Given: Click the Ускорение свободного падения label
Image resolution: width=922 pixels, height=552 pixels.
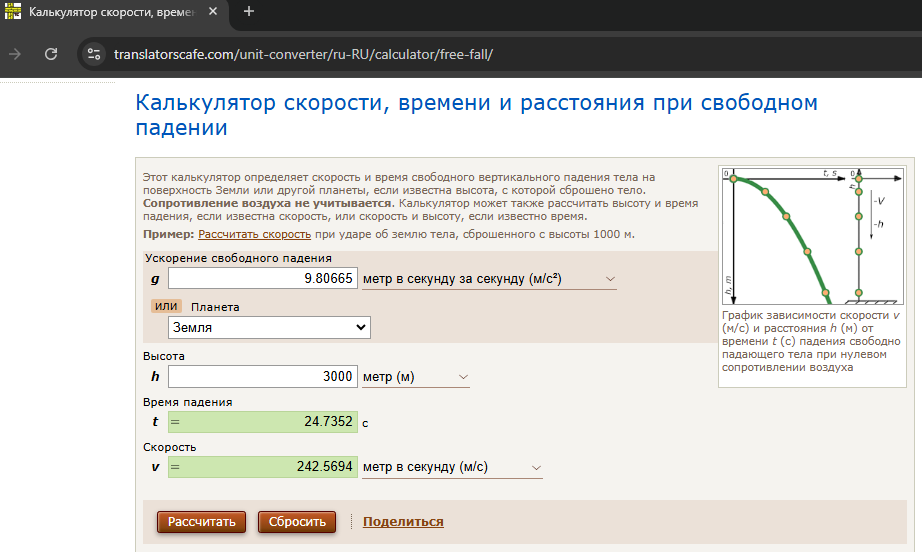Looking at the screenshot, I should (x=238, y=258).
